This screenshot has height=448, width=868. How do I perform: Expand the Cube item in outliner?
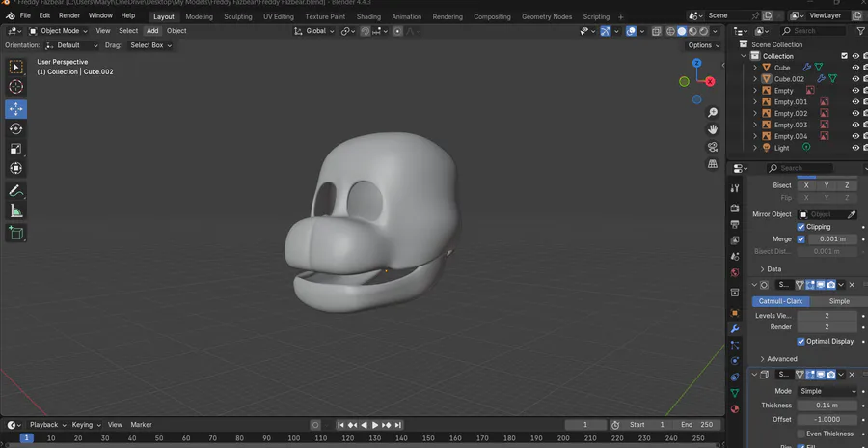754,68
